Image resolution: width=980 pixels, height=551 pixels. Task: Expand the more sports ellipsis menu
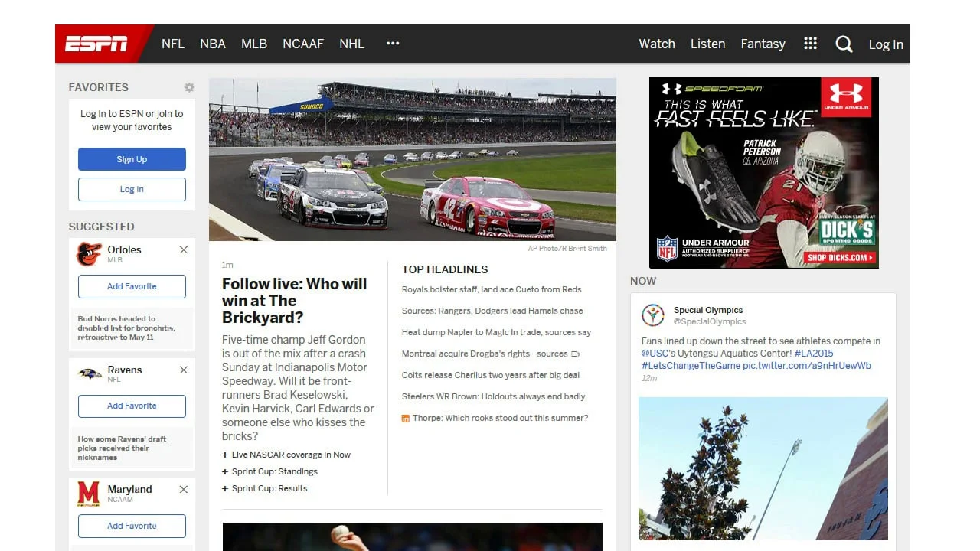[x=393, y=44]
